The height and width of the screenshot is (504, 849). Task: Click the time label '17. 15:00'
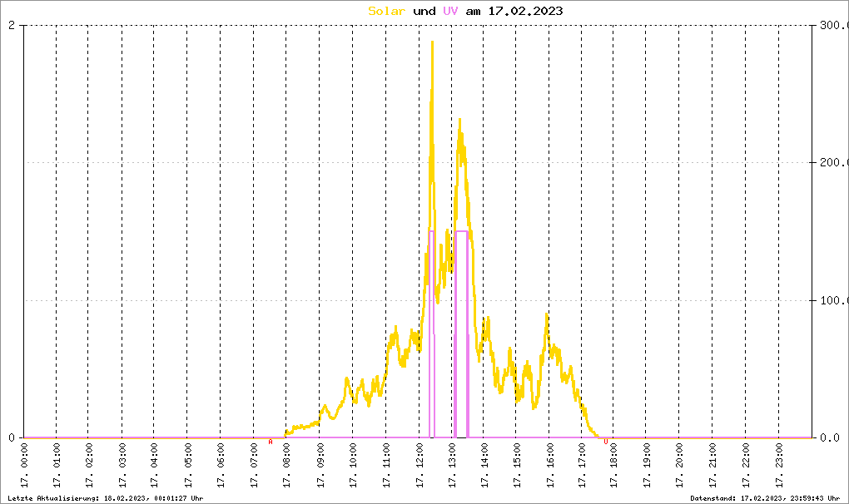[517, 466]
